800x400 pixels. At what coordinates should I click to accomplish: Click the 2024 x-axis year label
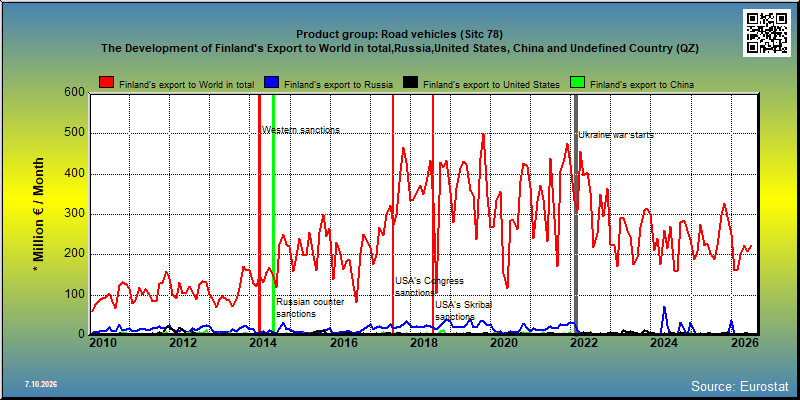664,343
